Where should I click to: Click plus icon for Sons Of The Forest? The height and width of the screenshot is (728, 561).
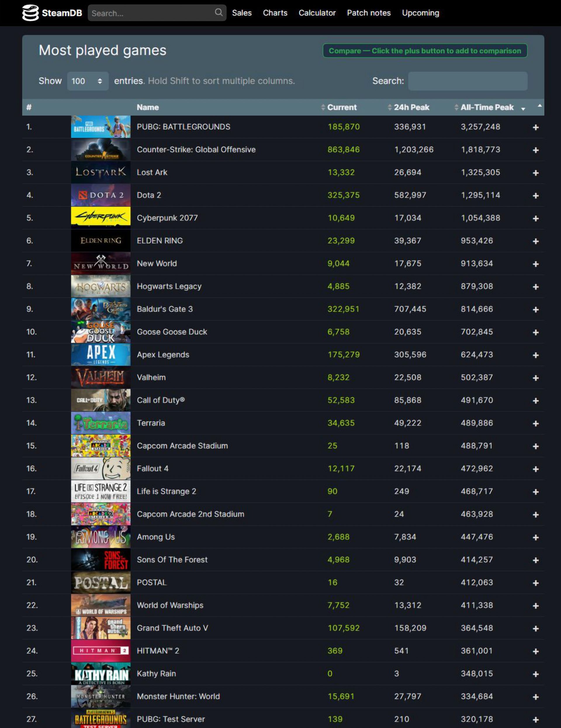coord(535,560)
